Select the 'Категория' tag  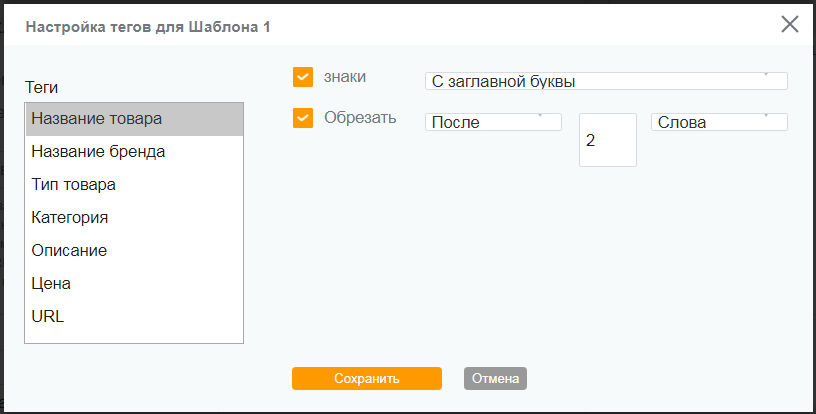click(x=134, y=217)
